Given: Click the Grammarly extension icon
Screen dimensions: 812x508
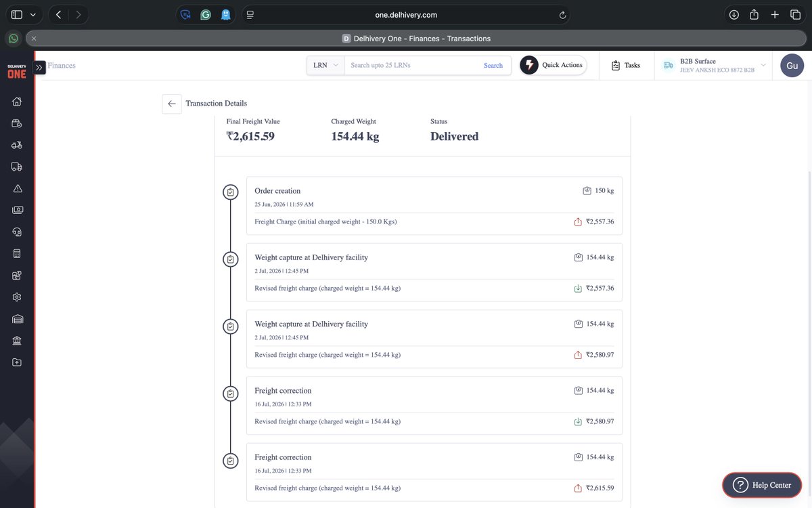Looking at the screenshot, I should (206, 14).
